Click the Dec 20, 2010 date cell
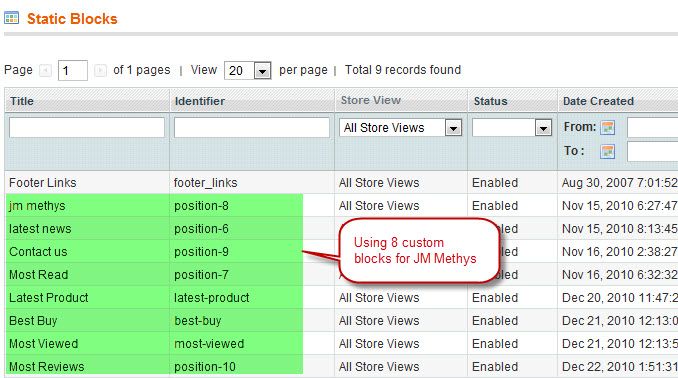Viewport: 678px width, 378px height. [618, 297]
